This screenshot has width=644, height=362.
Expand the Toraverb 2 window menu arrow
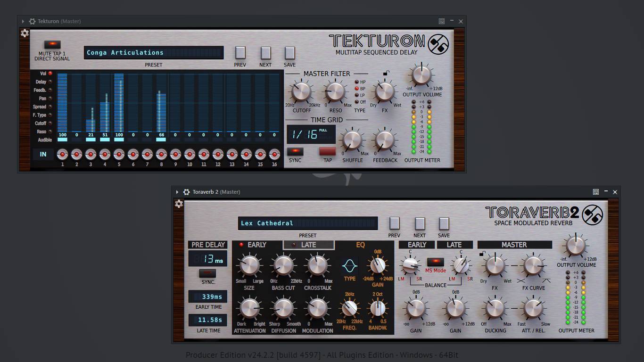point(177,192)
